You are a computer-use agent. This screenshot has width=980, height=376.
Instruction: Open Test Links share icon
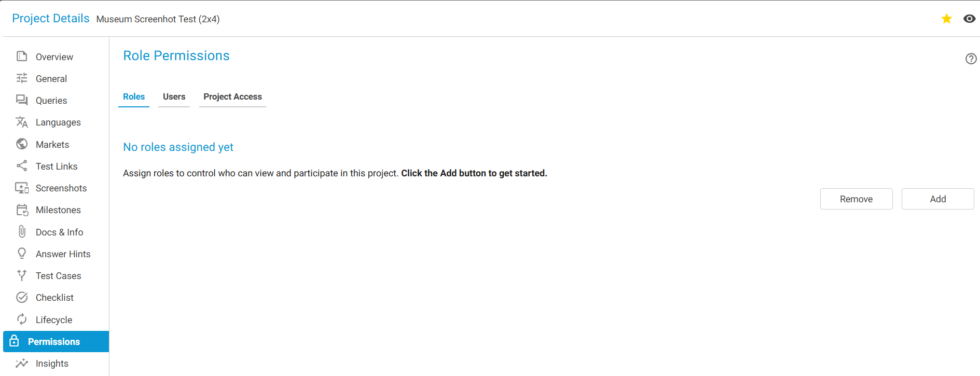tap(22, 166)
